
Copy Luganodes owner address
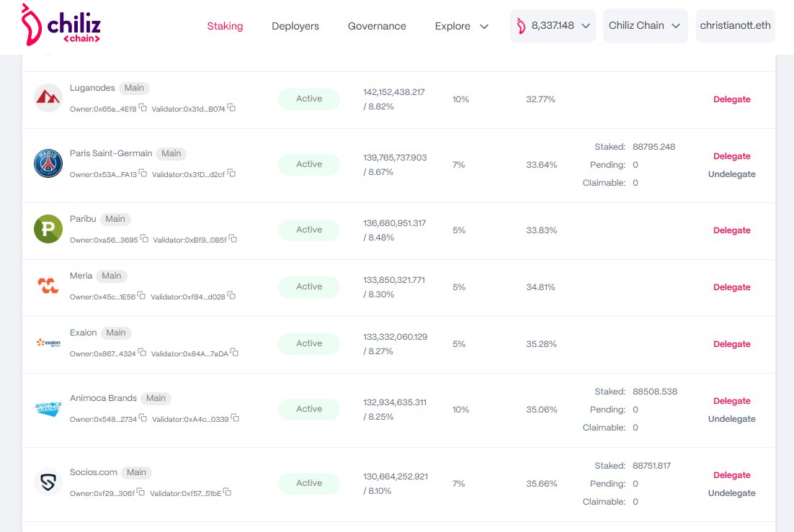coord(143,108)
